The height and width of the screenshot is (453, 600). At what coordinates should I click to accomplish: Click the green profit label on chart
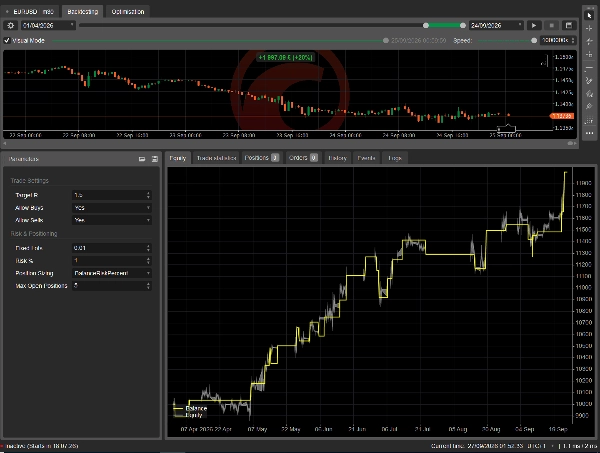285,58
